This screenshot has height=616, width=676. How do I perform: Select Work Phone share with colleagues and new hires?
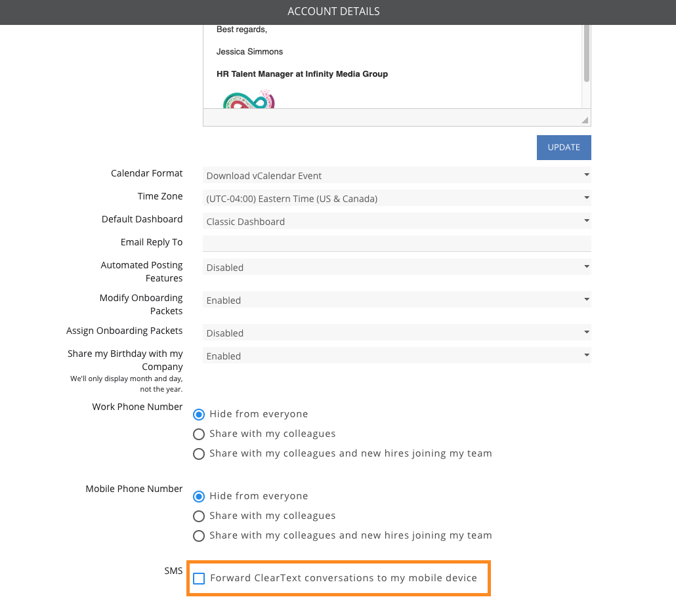[x=199, y=454]
